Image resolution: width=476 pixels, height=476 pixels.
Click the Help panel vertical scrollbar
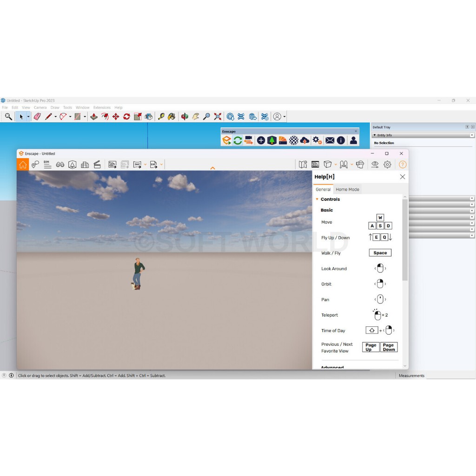tap(405, 240)
